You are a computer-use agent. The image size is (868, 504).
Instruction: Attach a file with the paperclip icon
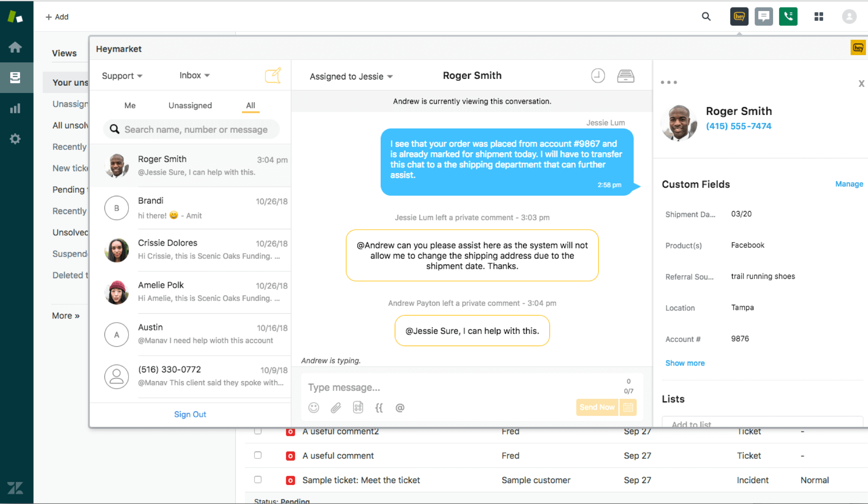click(x=336, y=407)
